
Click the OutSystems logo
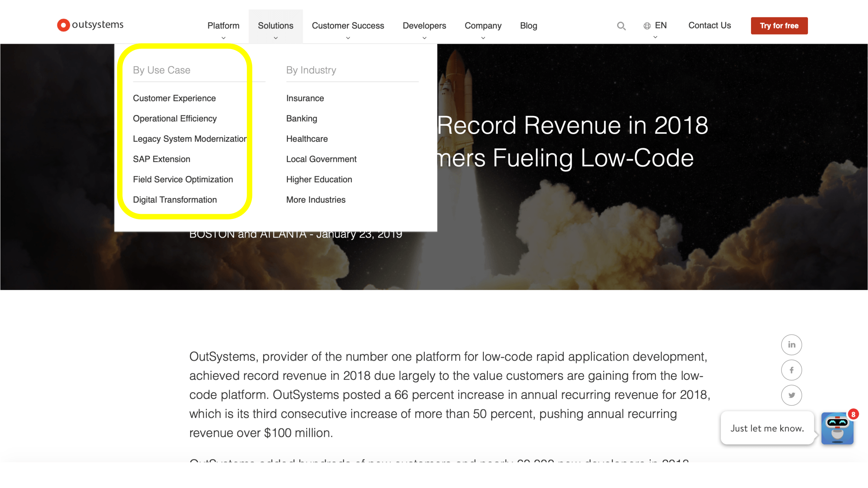[x=90, y=25]
